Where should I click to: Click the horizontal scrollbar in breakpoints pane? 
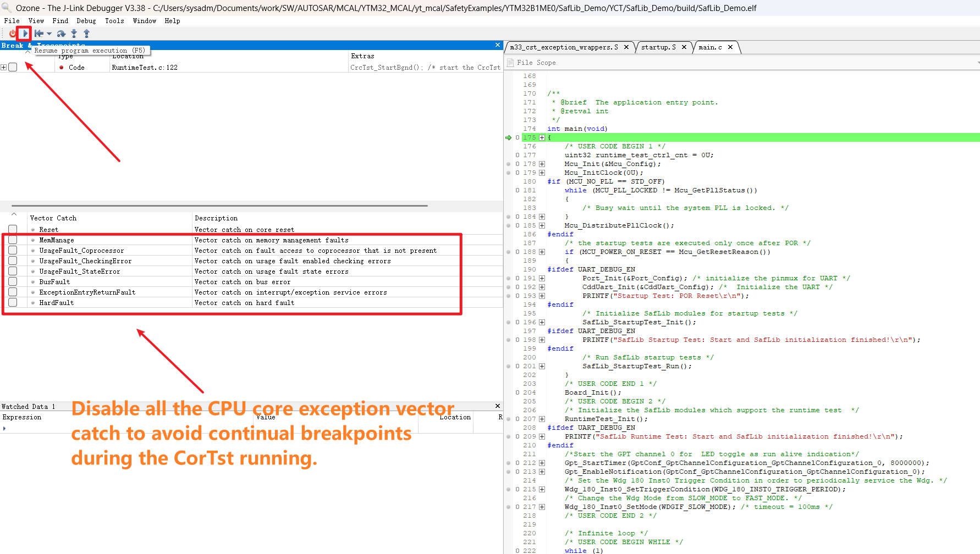coord(220,206)
